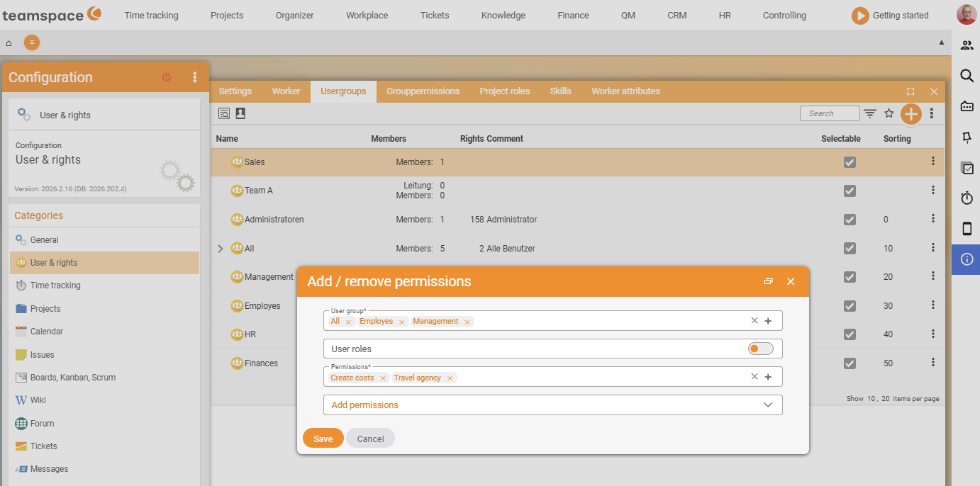
Task: Click plus to add a user group
Action: 768,321
